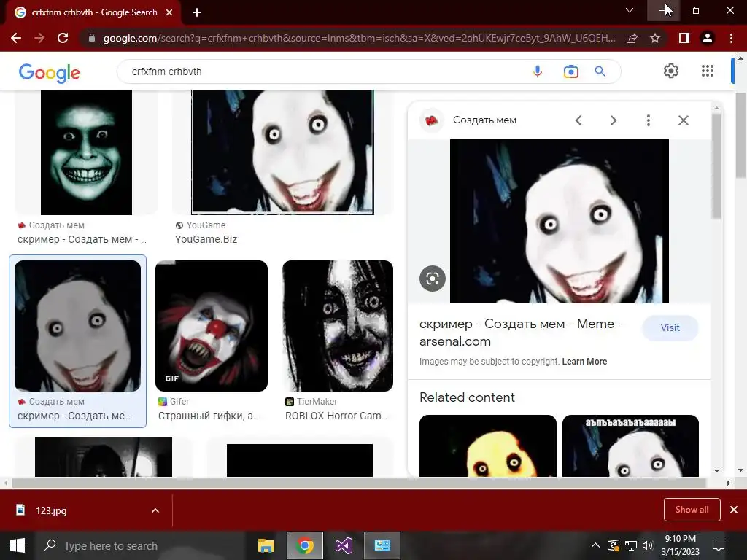747x560 pixels.
Task: Share this page via address bar icon
Action: coord(632,38)
